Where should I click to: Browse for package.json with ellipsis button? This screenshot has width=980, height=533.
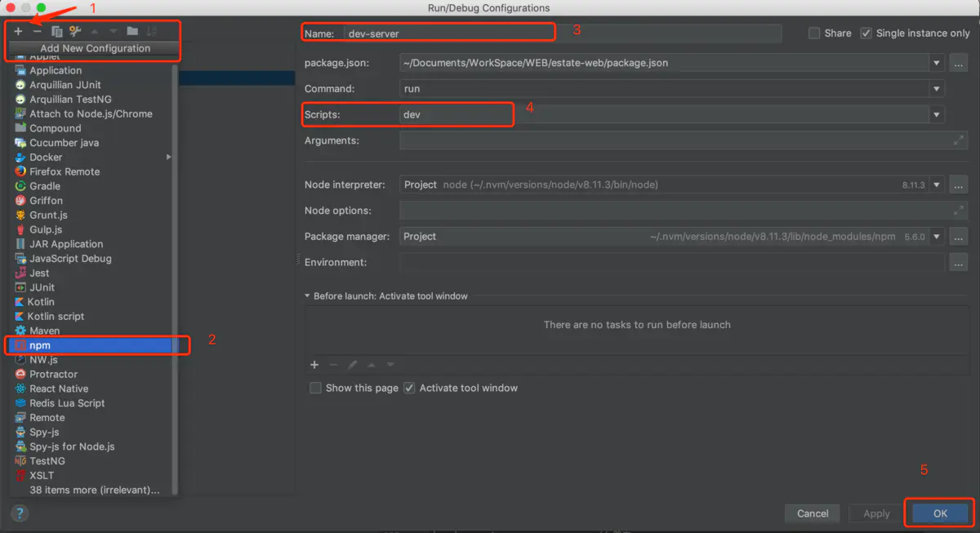[x=958, y=63]
